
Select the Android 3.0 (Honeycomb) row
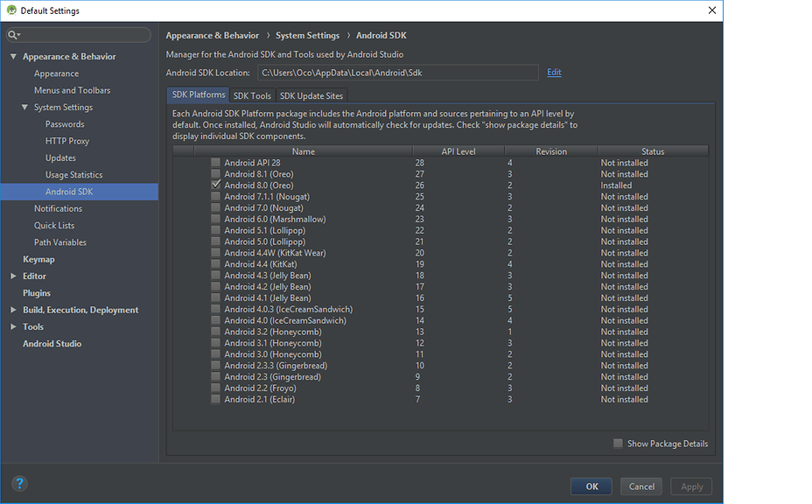click(441, 354)
